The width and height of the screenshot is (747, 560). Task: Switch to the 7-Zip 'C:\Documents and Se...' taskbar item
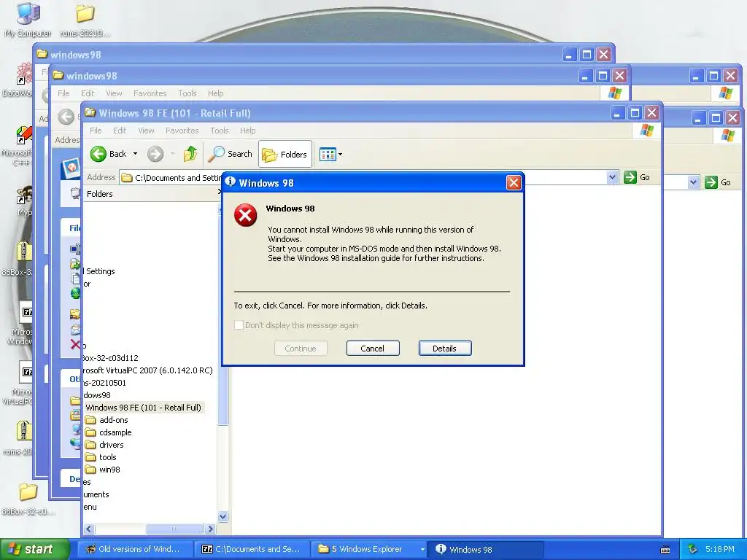[252, 549]
